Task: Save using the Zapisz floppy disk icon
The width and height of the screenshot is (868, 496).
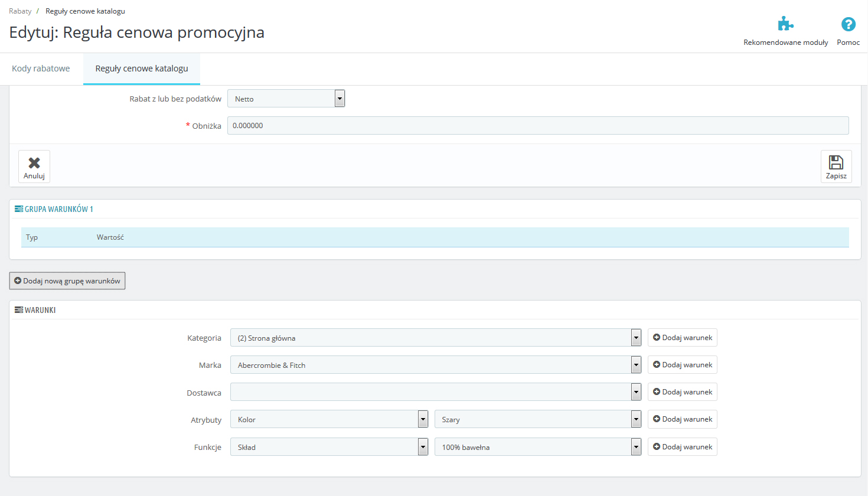Action: tap(836, 162)
